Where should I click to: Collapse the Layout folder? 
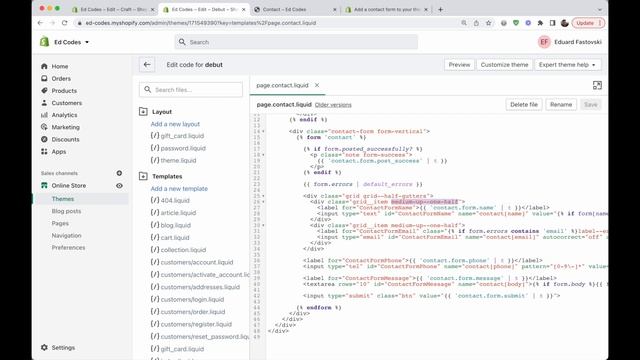(143, 111)
